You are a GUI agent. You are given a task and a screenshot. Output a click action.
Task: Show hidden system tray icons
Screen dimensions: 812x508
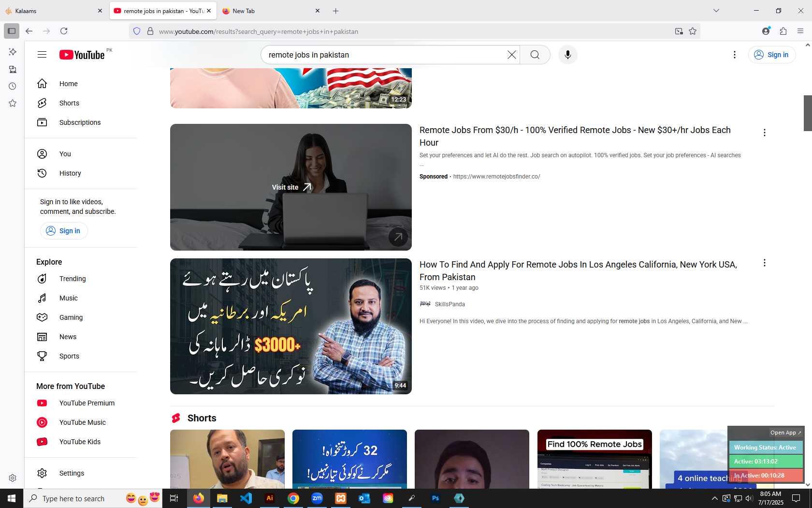tap(715, 498)
